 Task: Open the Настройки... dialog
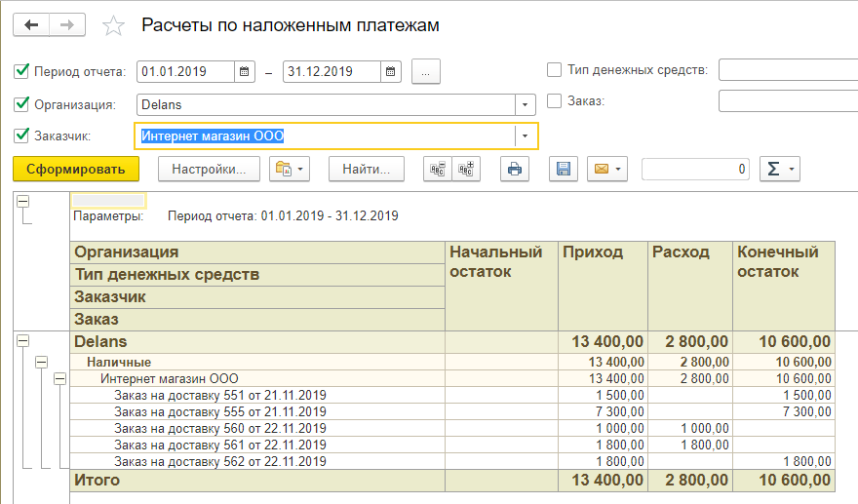point(209,169)
